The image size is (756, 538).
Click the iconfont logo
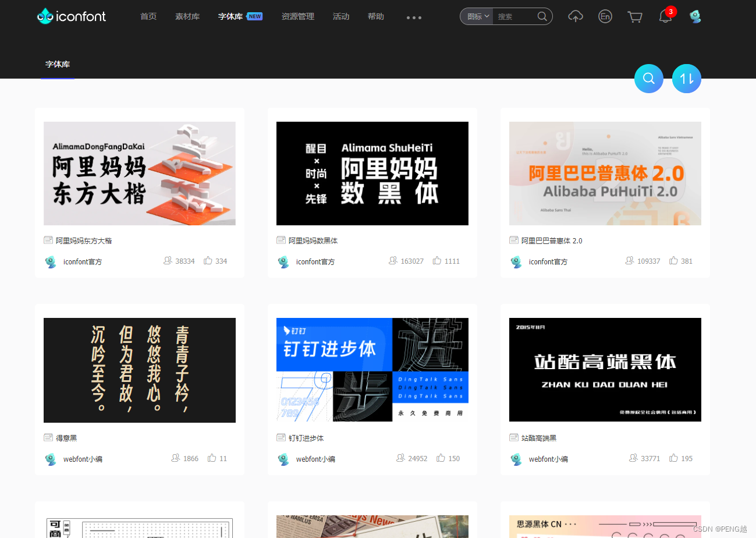coord(71,16)
